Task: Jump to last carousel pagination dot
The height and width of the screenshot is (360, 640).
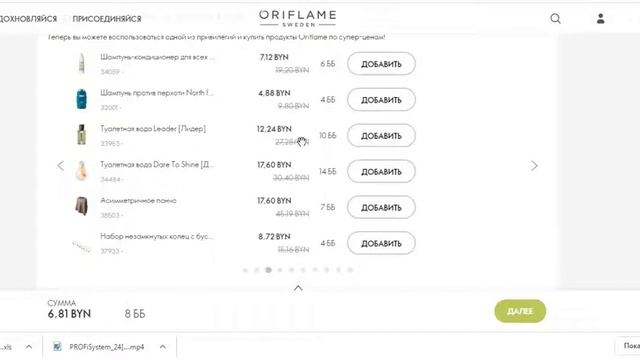Action: (350, 270)
